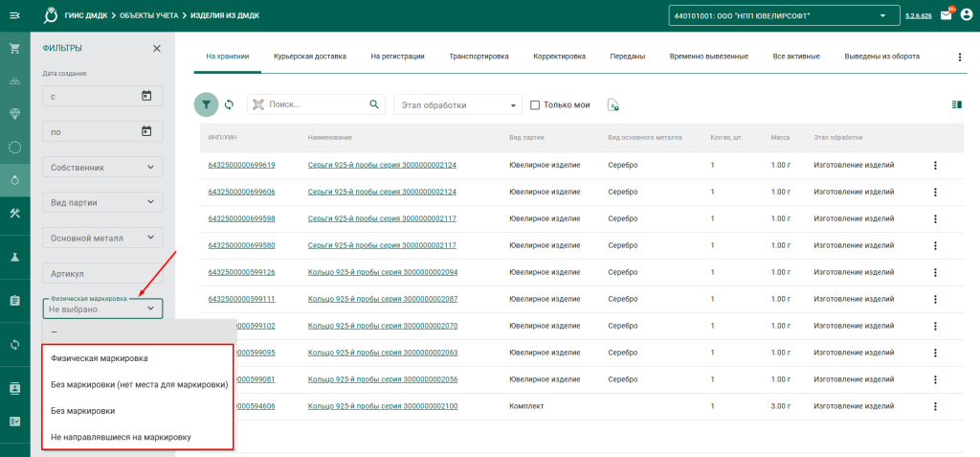The height and width of the screenshot is (457, 980).
Task: Open the checklist card sidebar icon
Action: 15,422
